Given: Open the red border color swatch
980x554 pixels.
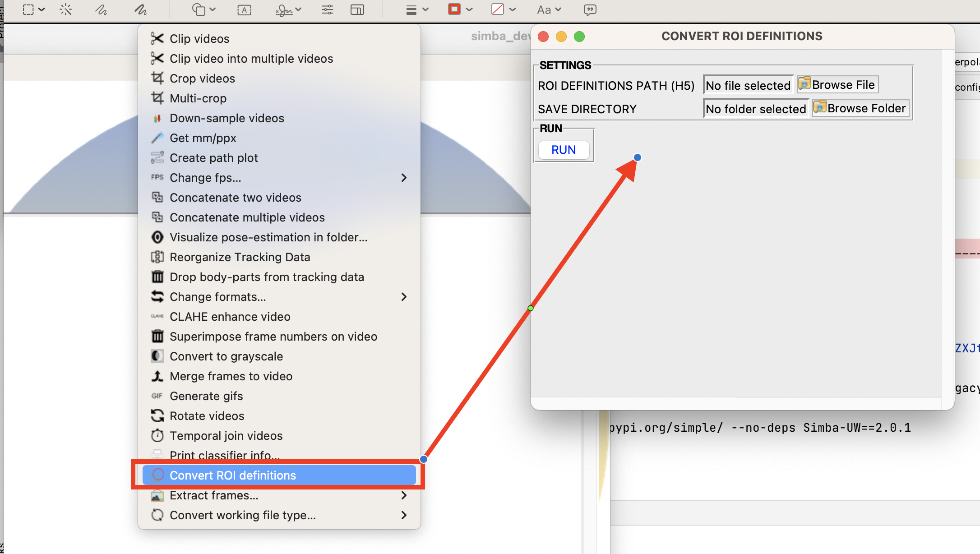Looking at the screenshot, I should [x=454, y=9].
